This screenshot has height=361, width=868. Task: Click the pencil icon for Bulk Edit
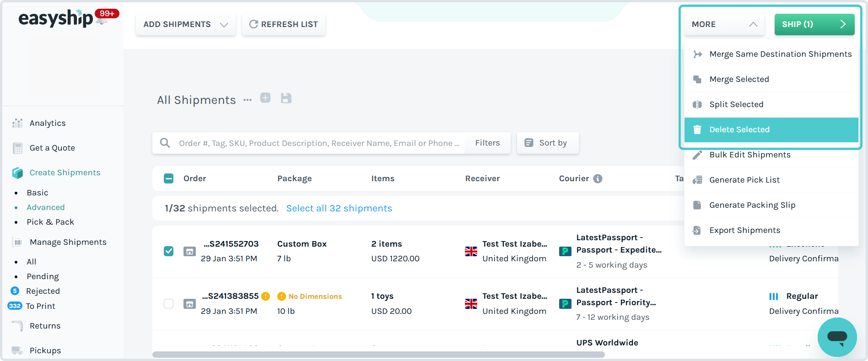click(x=697, y=155)
